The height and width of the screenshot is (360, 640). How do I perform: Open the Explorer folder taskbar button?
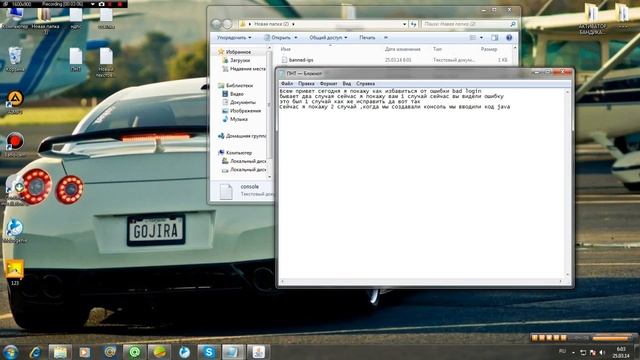tap(60, 352)
